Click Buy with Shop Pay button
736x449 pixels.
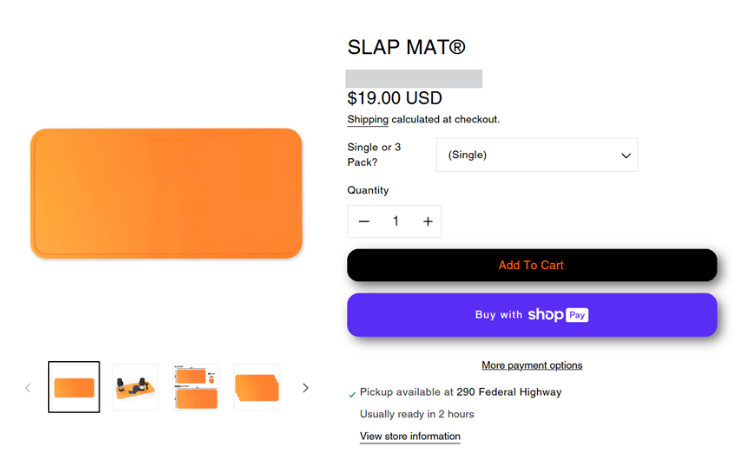pyautogui.click(x=532, y=315)
